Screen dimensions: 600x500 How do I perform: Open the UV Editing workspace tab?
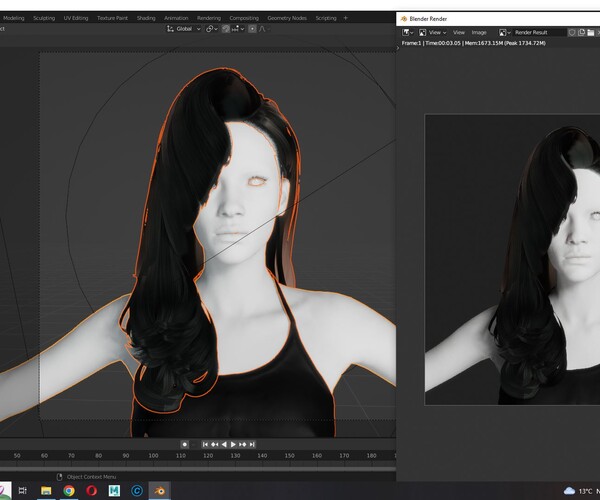click(76, 18)
